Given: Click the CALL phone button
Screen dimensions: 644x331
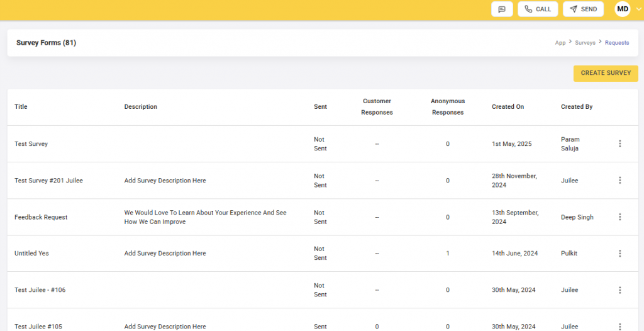Looking at the screenshot, I should (537, 9).
